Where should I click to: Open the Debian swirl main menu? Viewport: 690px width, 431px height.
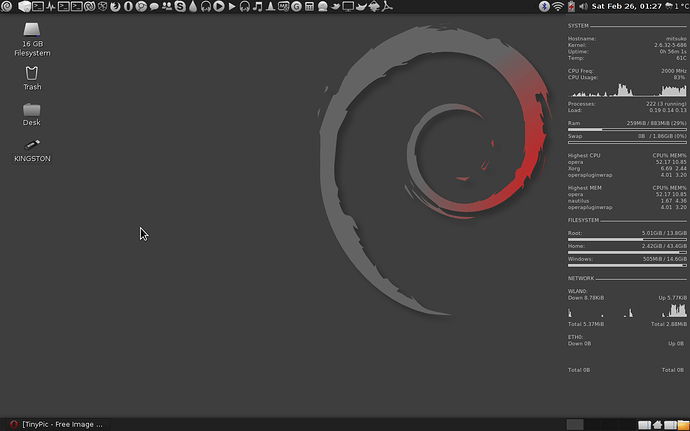point(6,6)
